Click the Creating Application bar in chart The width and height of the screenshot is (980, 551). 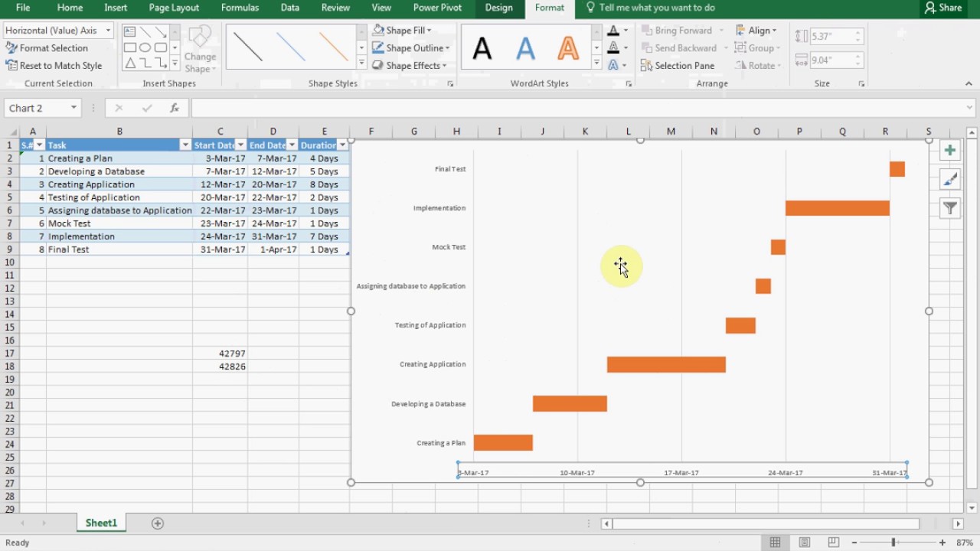[x=666, y=364]
